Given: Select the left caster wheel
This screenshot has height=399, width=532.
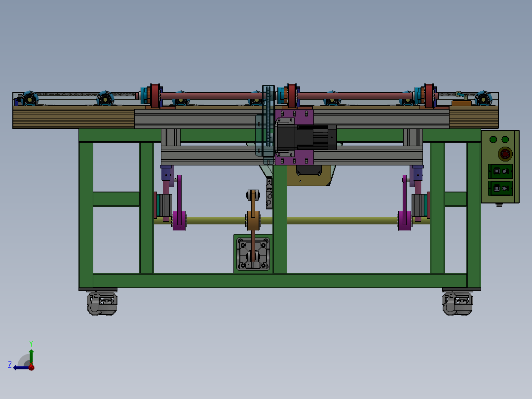Looking at the screenshot, I should 102,303.
